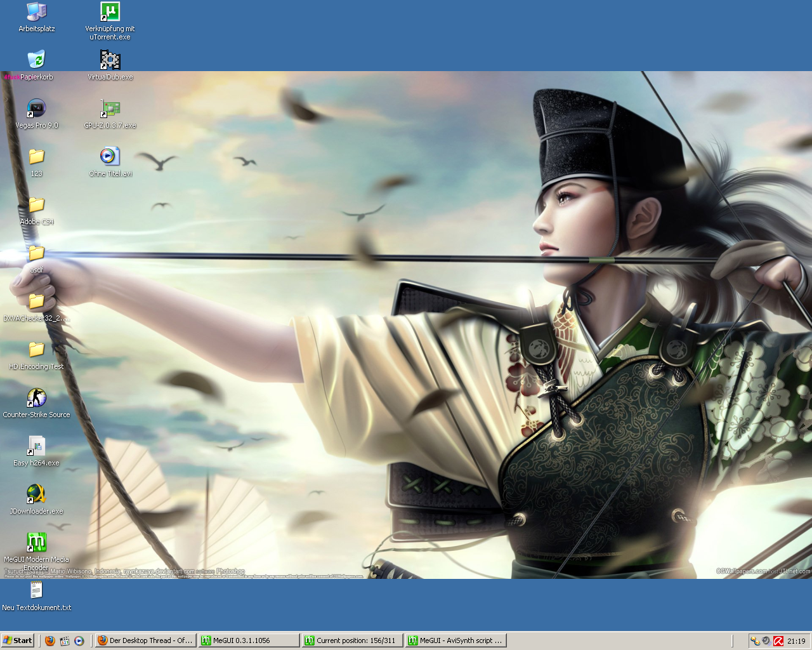Viewport: 812px width, 650px height.
Task: Select the Adobe CS4 folder
Action: [x=36, y=205]
